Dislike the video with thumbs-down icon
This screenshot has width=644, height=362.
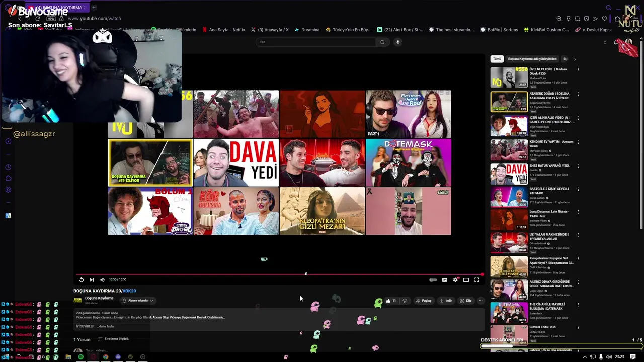pos(405,301)
